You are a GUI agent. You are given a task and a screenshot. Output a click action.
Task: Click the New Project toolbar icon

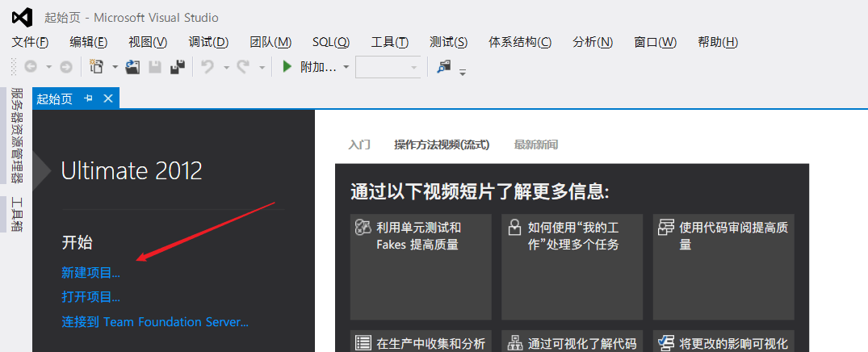tap(97, 68)
